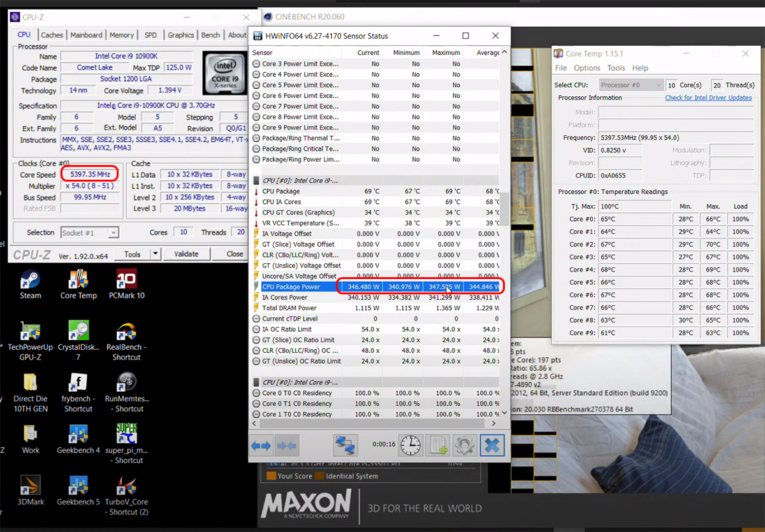The image size is (765, 532).
Task: Collapse sensor group header above Core 0 T0 C0 Residency
Action: point(376,382)
